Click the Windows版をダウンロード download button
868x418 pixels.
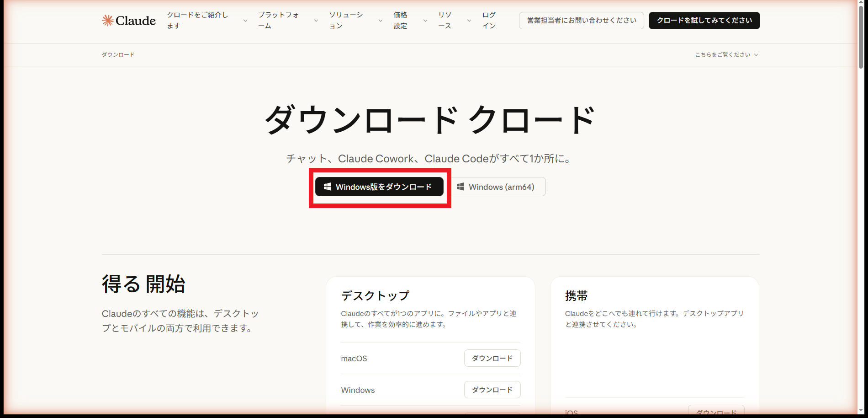point(379,186)
